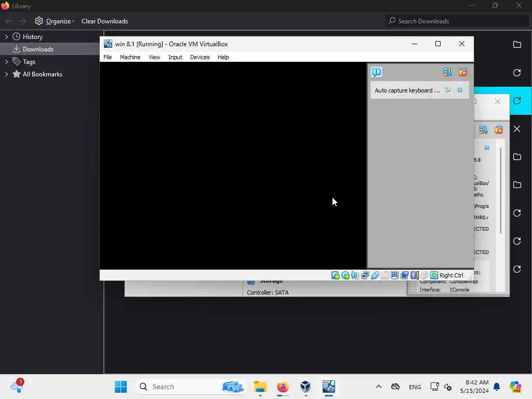Open the File menu in VirtualBox
The width and height of the screenshot is (532, 399).
point(108,57)
